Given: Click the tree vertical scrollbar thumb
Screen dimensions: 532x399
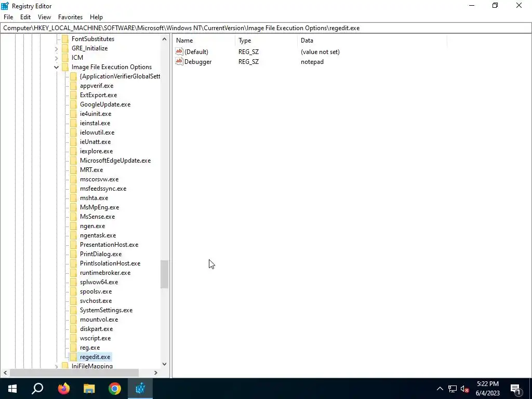Looking at the screenshot, I should pyautogui.click(x=165, y=274).
